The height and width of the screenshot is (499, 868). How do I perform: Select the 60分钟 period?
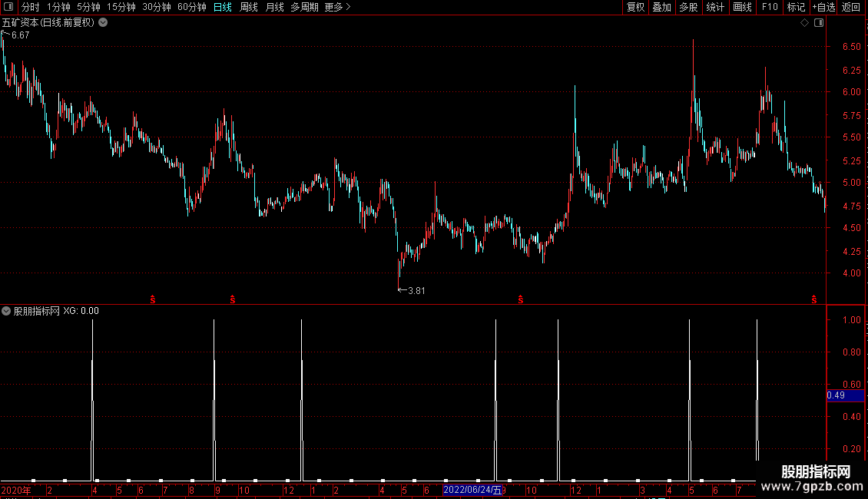192,7
